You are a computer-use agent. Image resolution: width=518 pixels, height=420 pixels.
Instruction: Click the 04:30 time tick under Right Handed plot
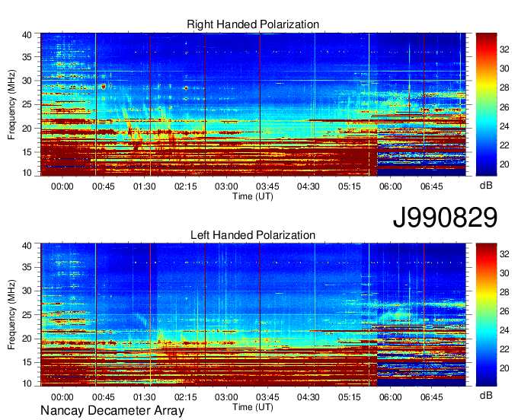pos(309,186)
